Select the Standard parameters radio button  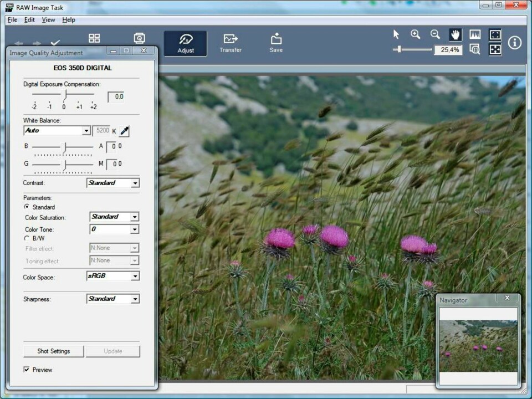point(27,207)
